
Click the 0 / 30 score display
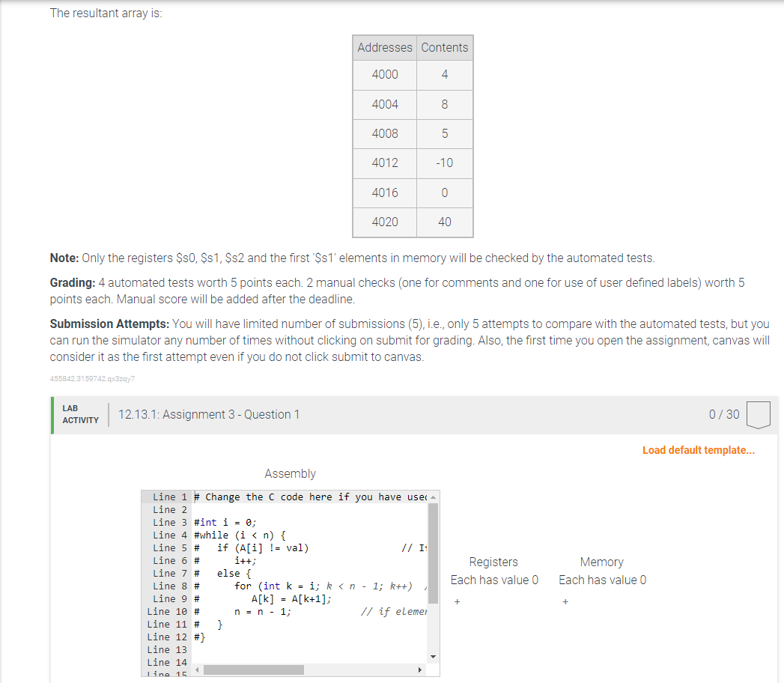[x=723, y=413]
